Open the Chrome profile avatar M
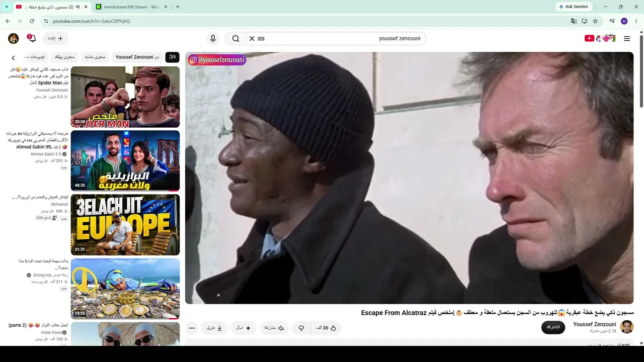 tap(624, 21)
